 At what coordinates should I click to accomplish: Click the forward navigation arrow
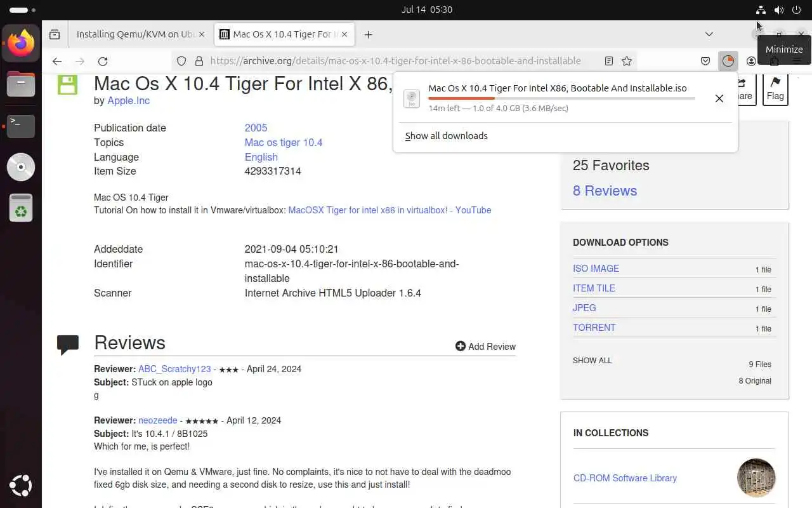click(80, 61)
